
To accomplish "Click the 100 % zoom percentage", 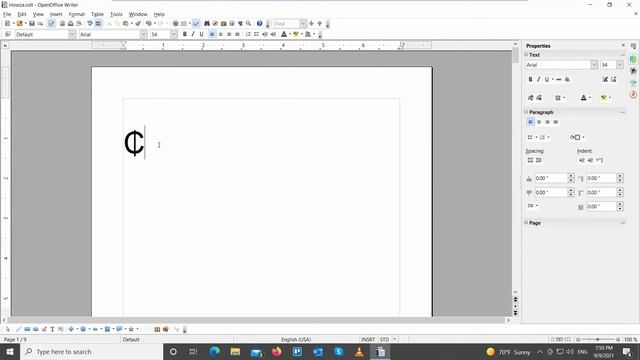I will pyautogui.click(x=630, y=340).
